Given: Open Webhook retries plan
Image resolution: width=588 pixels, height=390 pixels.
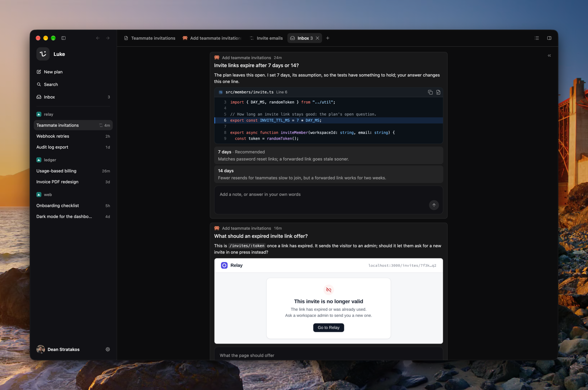Looking at the screenshot, I should [x=73, y=136].
